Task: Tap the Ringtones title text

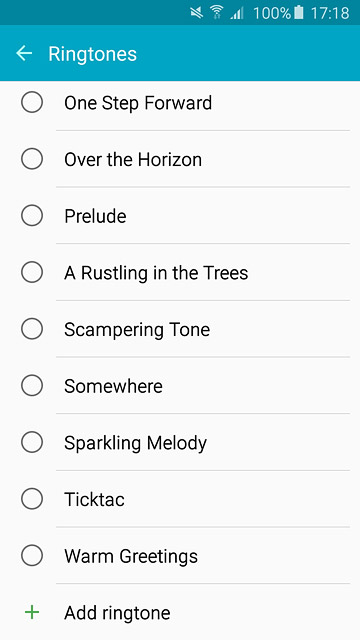Action: (93, 54)
